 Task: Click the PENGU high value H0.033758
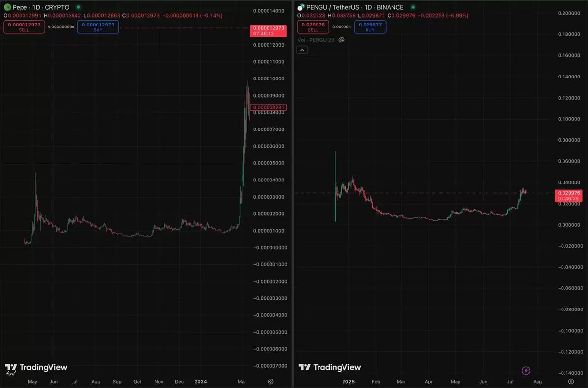pyautogui.click(x=342, y=15)
